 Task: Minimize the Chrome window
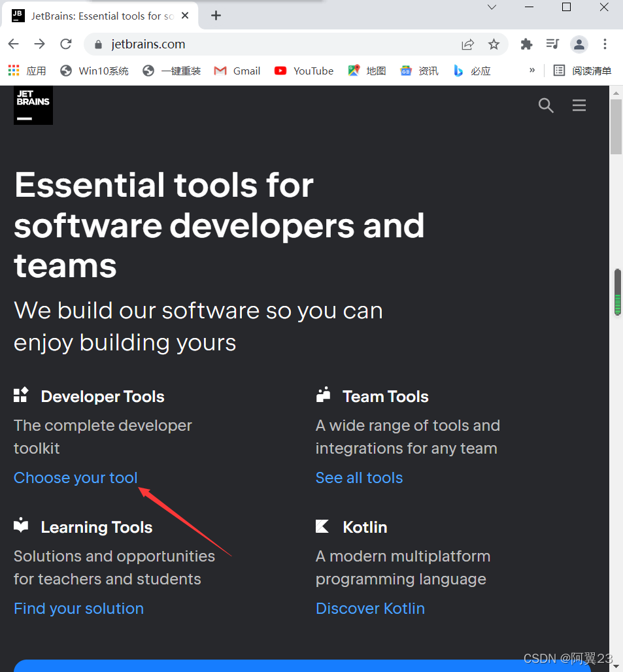pyautogui.click(x=529, y=7)
